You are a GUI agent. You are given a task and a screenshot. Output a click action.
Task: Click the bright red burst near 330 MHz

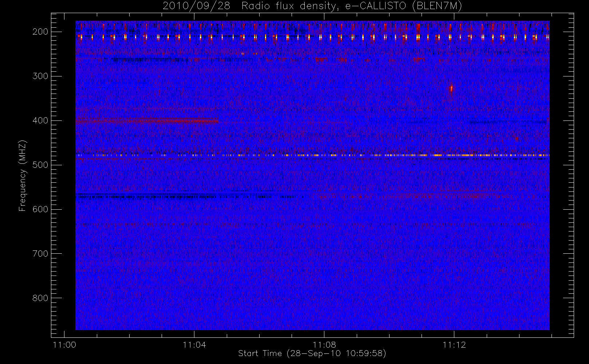(x=451, y=88)
